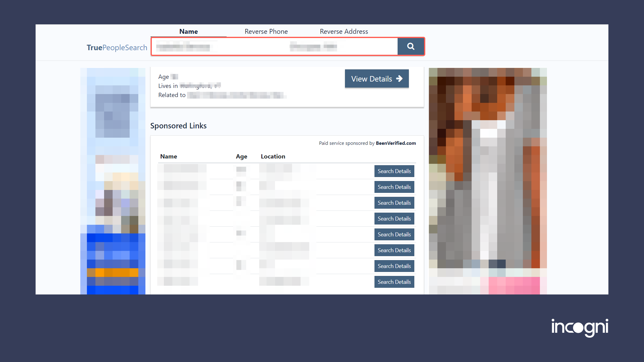The width and height of the screenshot is (644, 362).
Task: Click the second Search Details button
Action: pyautogui.click(x=394, y=187)
